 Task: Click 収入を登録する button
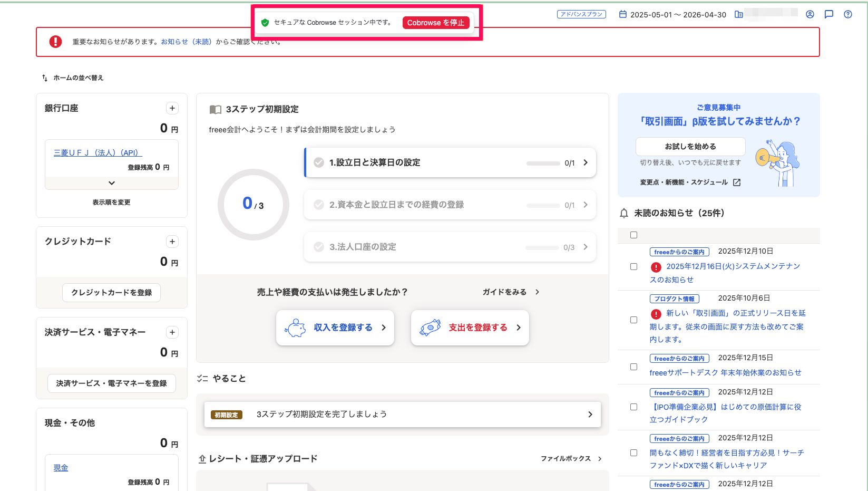pos(335,328)
